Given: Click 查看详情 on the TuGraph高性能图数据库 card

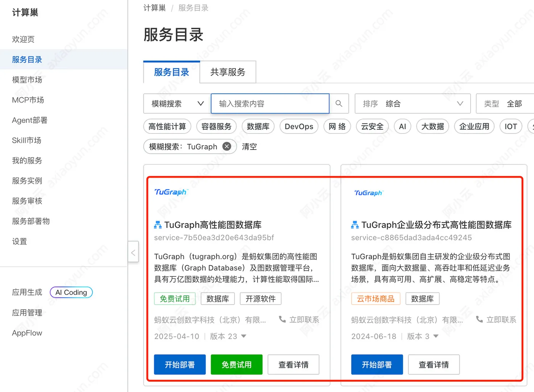Looking at the screenshot, I should (x=293, y=365).
